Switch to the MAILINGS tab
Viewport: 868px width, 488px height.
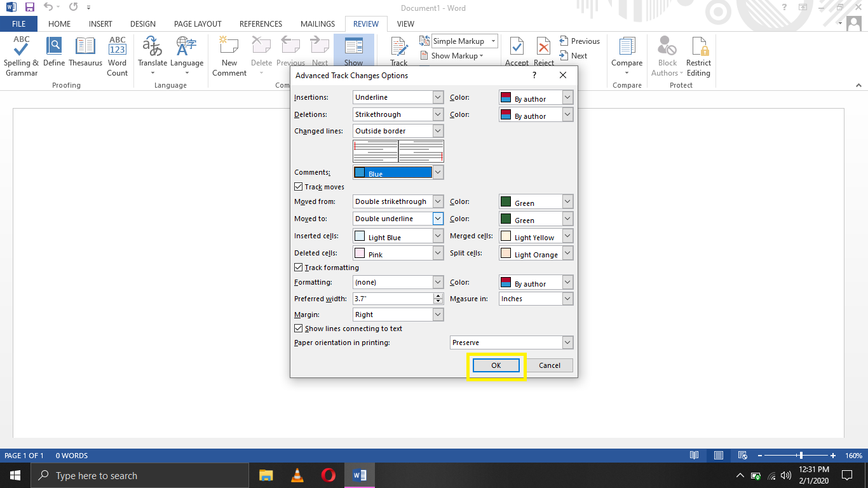tap(317, 24)
